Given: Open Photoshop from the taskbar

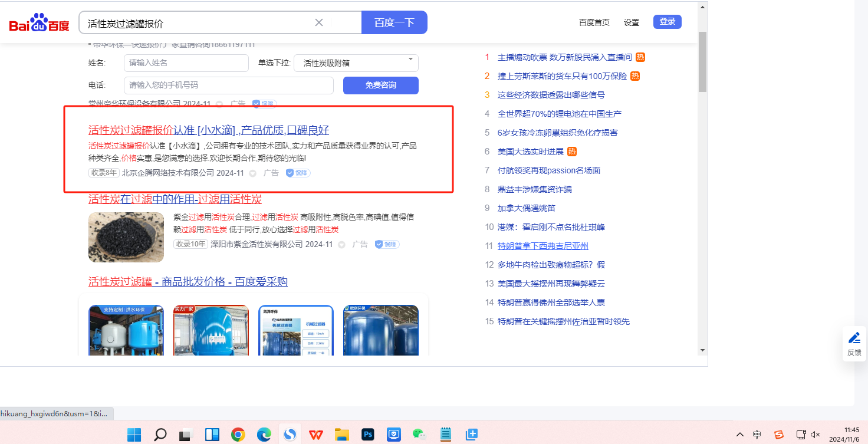Looking at the screenshot, I should [369, 435].
